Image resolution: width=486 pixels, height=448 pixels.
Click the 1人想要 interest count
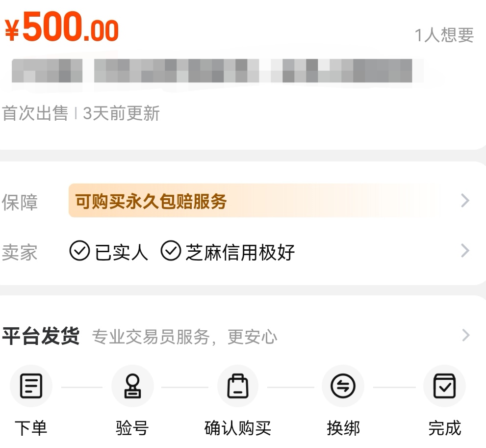pos(444,35)
